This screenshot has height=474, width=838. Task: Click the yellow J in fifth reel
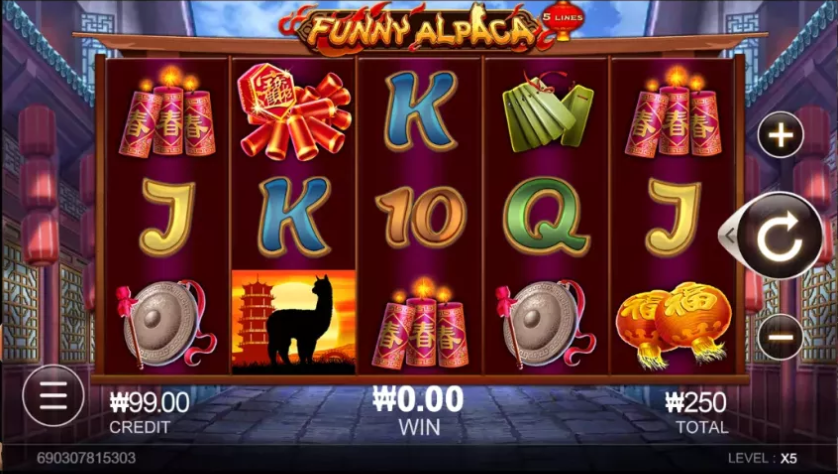(672, 218)
